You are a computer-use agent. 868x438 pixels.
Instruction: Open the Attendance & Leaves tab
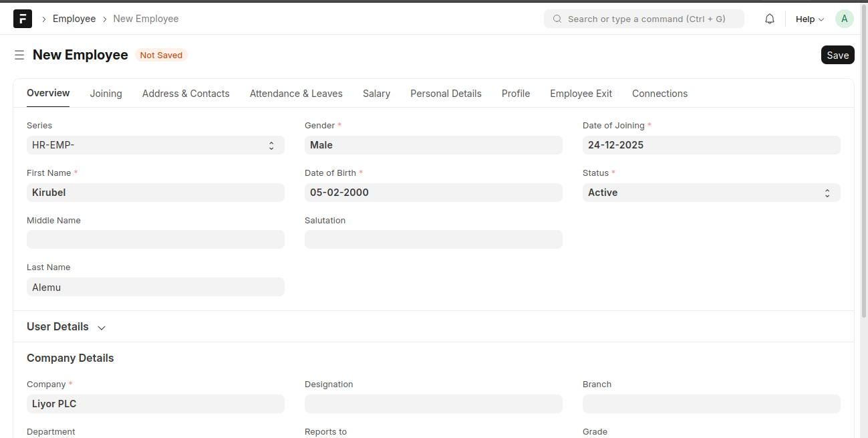coord(296,94)
